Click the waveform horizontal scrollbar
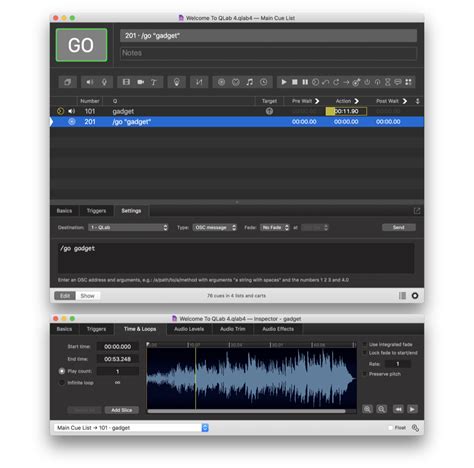474x468 pixels. (x=247, y=411)
